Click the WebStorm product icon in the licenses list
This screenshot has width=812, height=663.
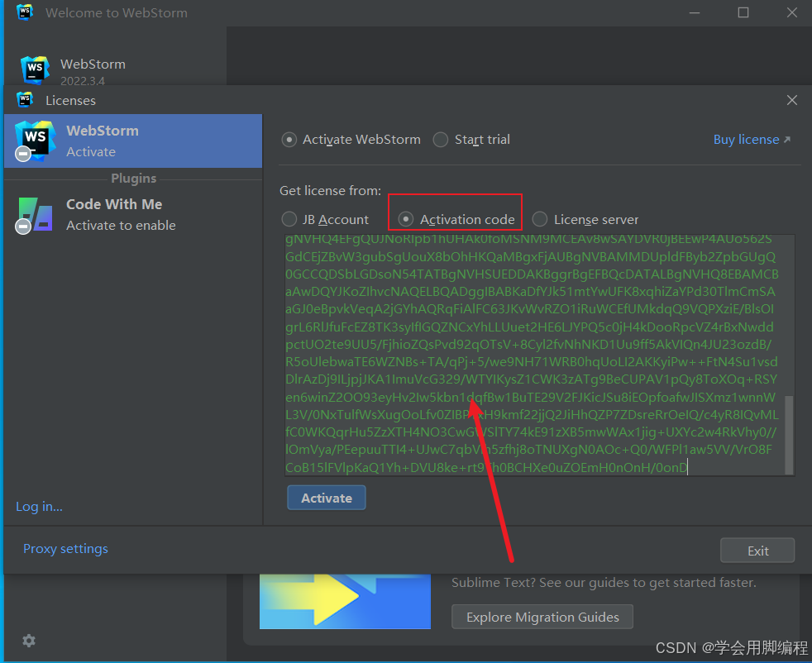pyautogui.click(x=35, y=141)
